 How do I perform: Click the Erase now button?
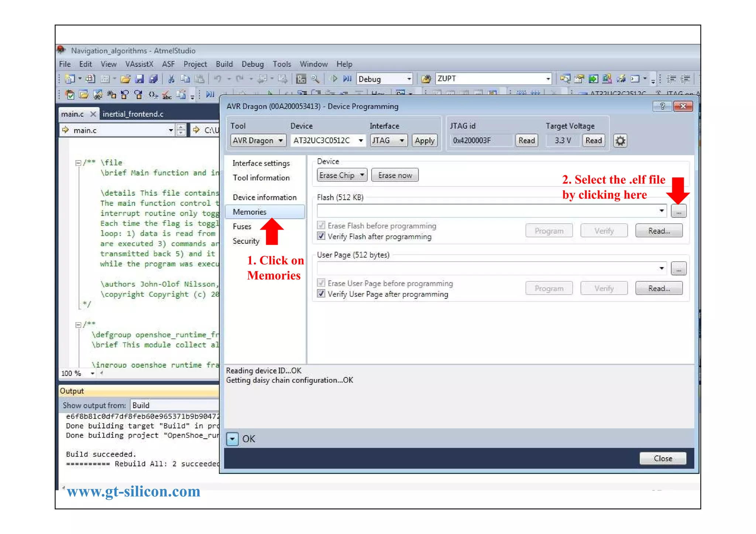click(395, 175)
